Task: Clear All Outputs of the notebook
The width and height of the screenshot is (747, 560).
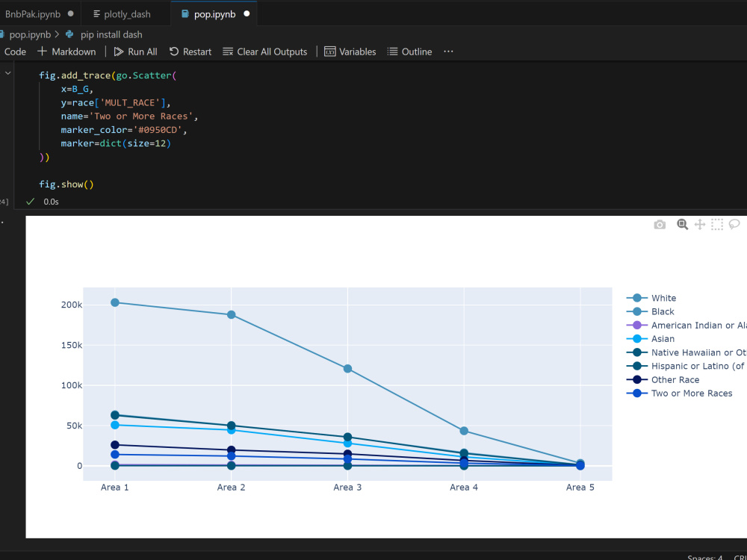Action: (265, 52)
